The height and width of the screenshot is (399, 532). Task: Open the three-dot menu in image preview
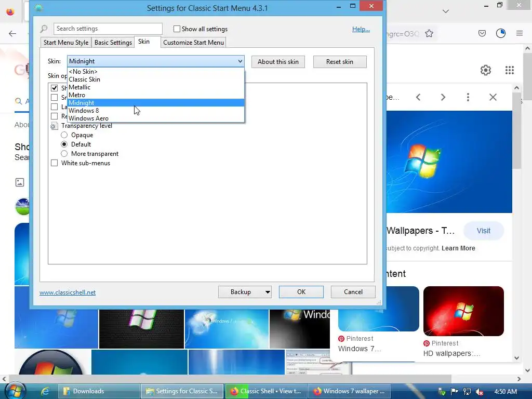coord(468,97)
